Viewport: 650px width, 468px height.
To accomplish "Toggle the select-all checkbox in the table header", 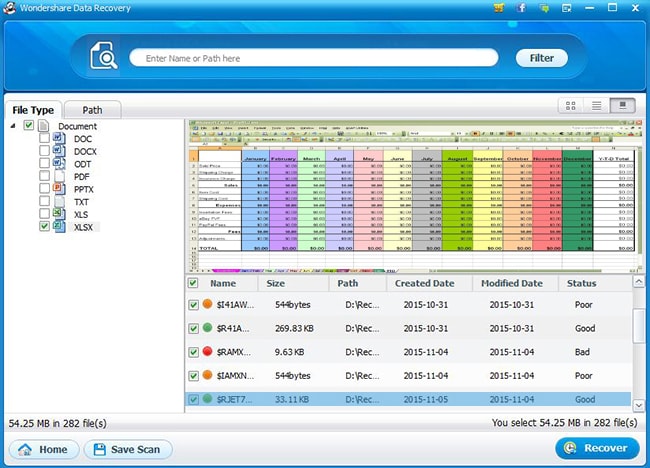I will (193, 283).
